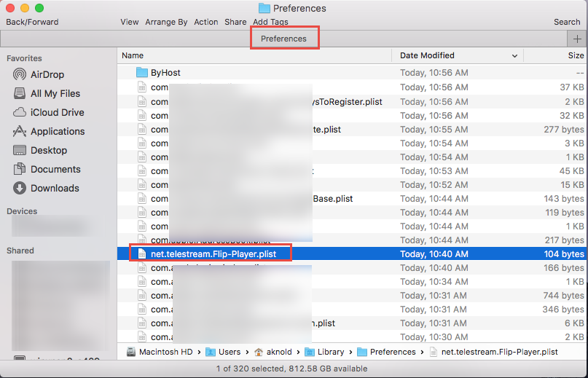Select All My Files sidebar item
The width and height of the screenshot is (588, 378).
(55, 93)
